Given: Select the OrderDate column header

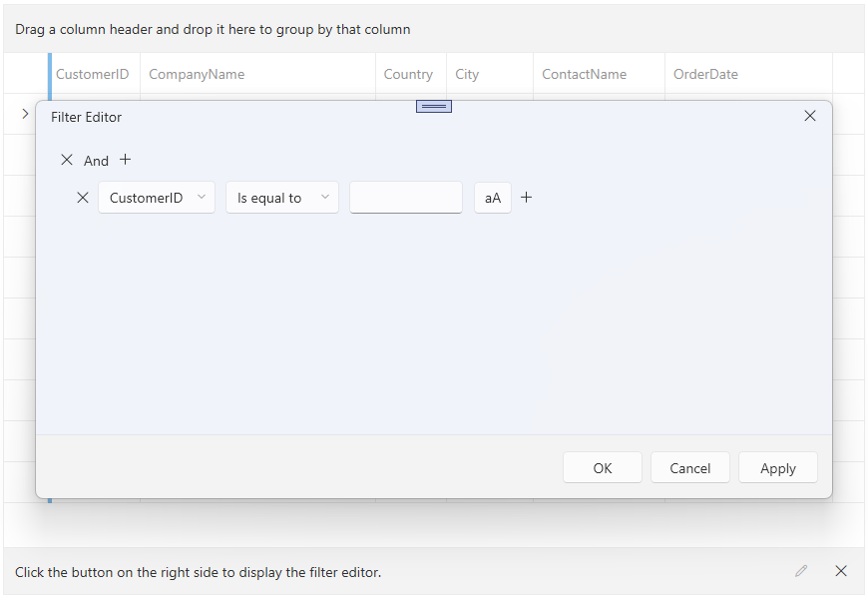Looking at the screenshot, I should pos(705,74).
